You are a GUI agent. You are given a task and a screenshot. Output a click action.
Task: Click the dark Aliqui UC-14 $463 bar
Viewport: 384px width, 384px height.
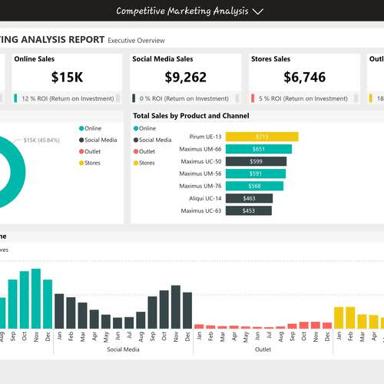click(x=249, y=198)
